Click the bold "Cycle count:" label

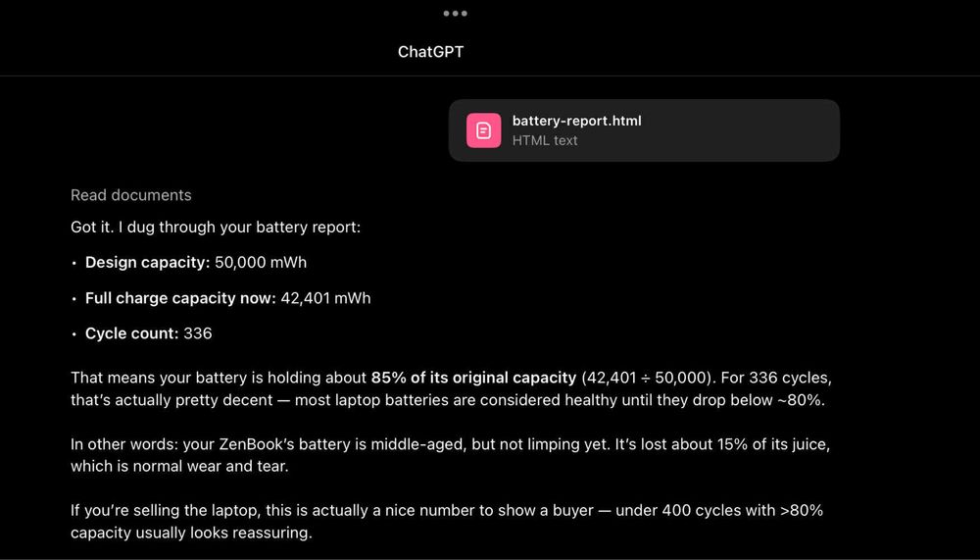pos(131,333)
